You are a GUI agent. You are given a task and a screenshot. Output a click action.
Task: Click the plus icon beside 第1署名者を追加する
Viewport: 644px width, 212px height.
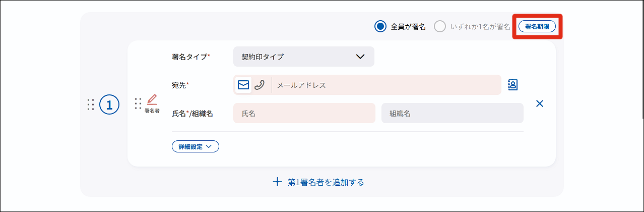coord(277,182)
